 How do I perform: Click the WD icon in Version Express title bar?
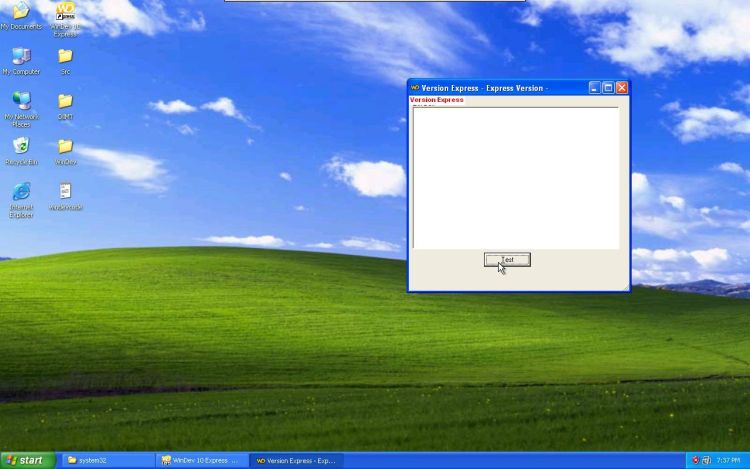coord(415,88)
